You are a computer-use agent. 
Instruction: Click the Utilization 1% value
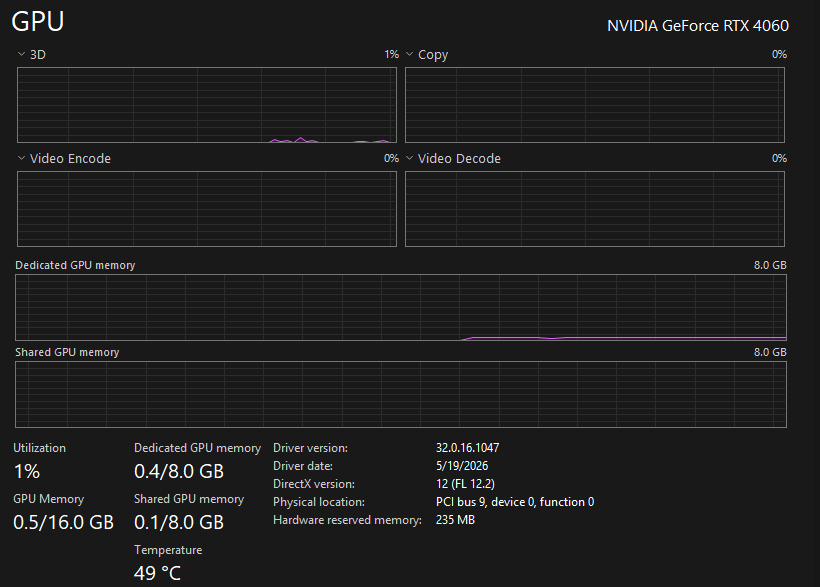(27, 471)
